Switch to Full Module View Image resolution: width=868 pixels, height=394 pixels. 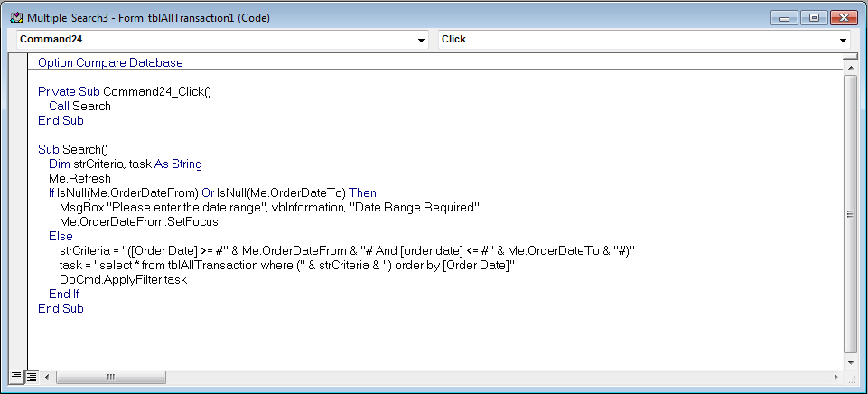tap(32, 377)
